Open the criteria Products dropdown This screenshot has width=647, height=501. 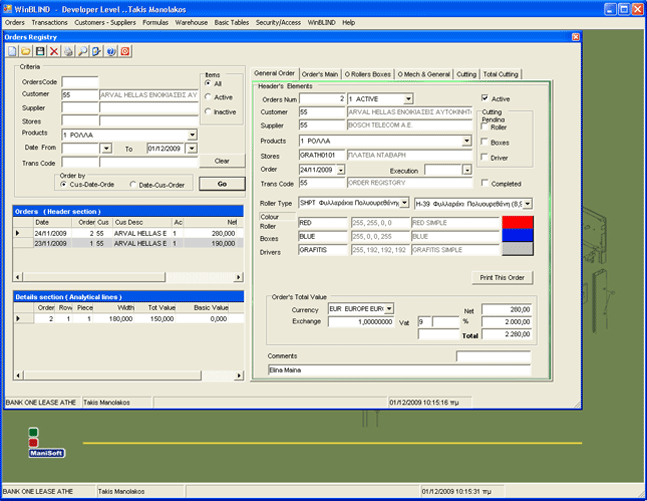pyautogui.click(x=192, y=135)
